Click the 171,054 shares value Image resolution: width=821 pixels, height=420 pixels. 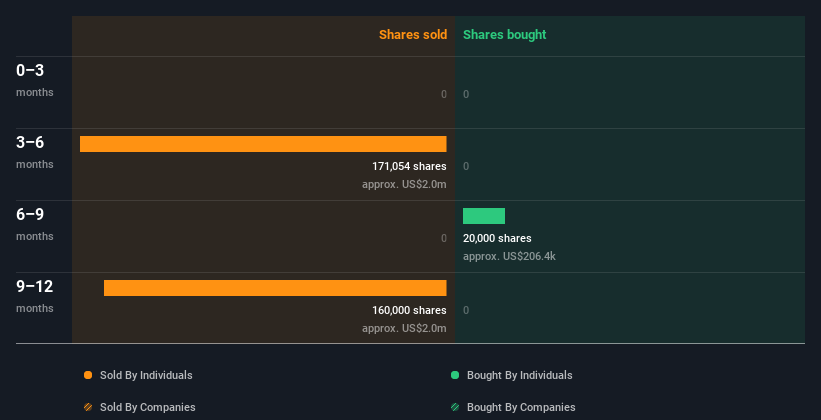409,166
